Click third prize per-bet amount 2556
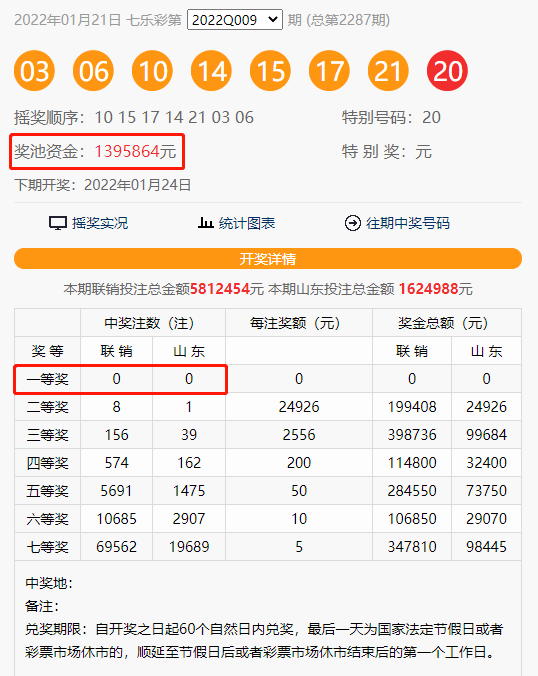This screenshot has width=538, height=676. click(299, 435)
